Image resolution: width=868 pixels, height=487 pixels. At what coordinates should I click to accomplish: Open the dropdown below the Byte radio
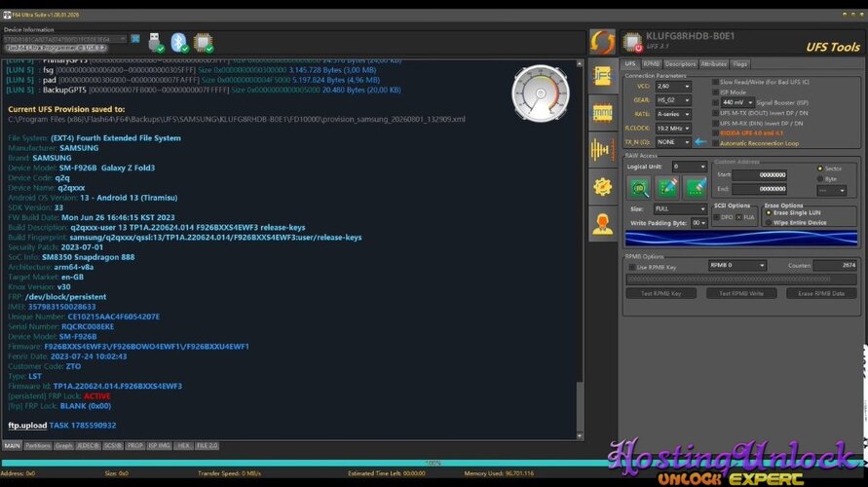click(831, 190)
